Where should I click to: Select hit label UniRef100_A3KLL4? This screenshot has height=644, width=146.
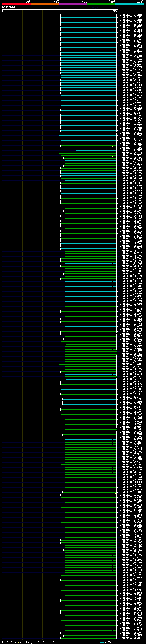[131, 85]
